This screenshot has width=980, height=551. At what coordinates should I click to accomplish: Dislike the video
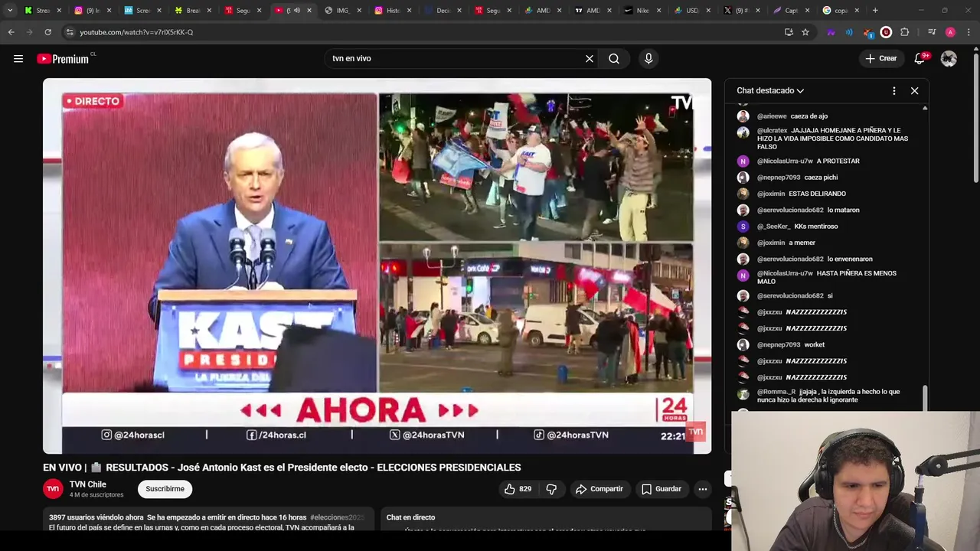click(x=551, y=489)
